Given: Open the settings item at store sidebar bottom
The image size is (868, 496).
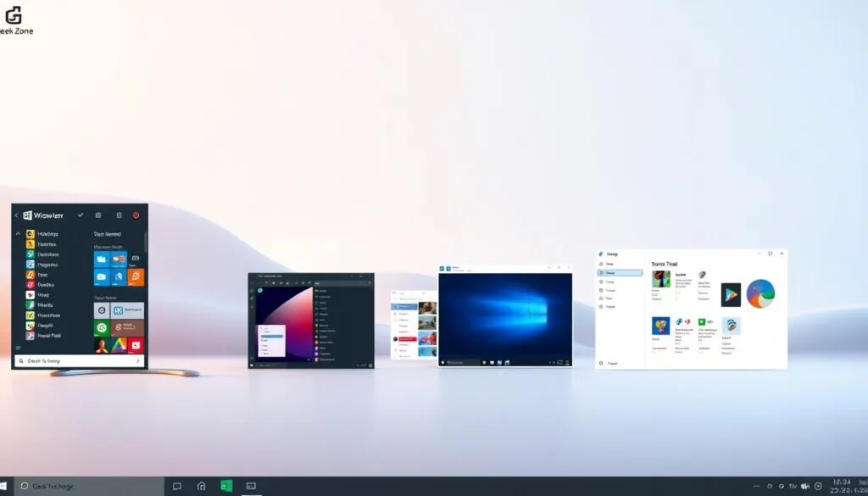Looking at the screenshot, I should pos(609,364).
